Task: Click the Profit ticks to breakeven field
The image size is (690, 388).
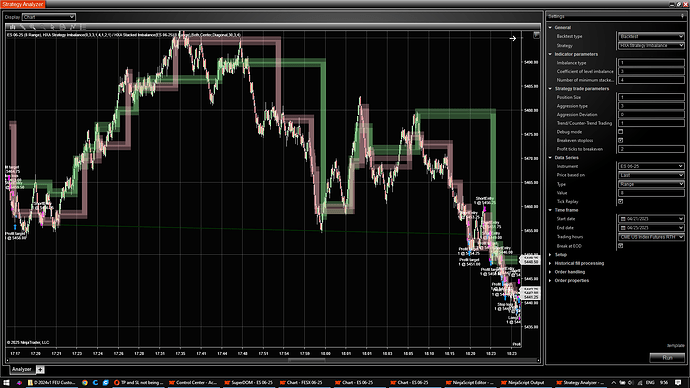Action: pyautogui.click(x=651, y=149)
